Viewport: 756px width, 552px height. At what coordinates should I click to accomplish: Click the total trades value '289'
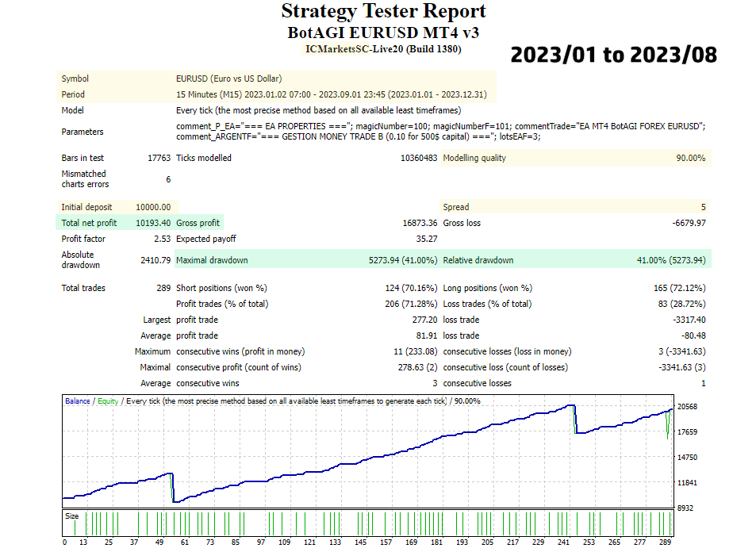[x=164, y=288]
